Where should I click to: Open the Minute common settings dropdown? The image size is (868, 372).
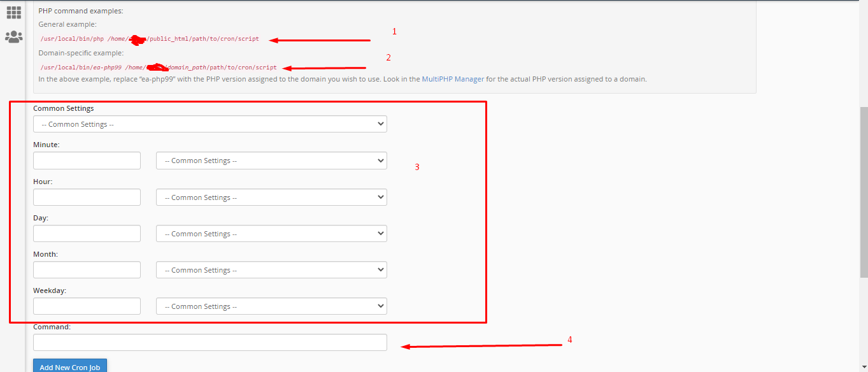click(x=271, y=160)
